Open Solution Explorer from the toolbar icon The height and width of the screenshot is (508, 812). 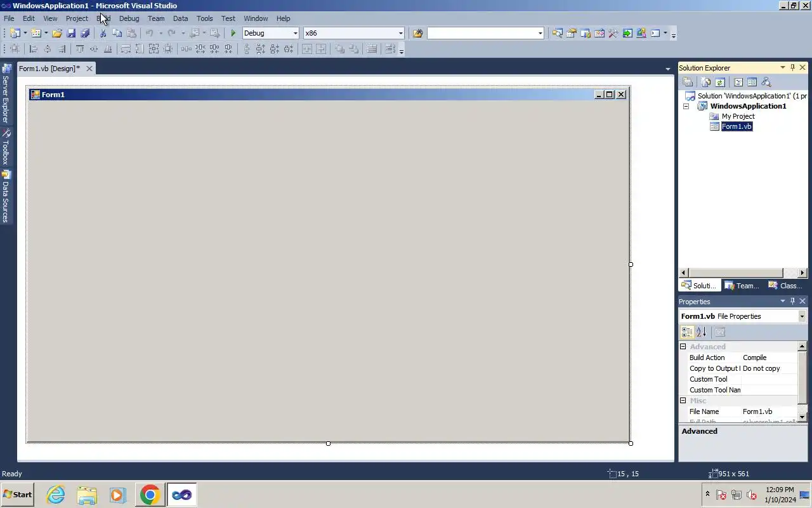557,33
